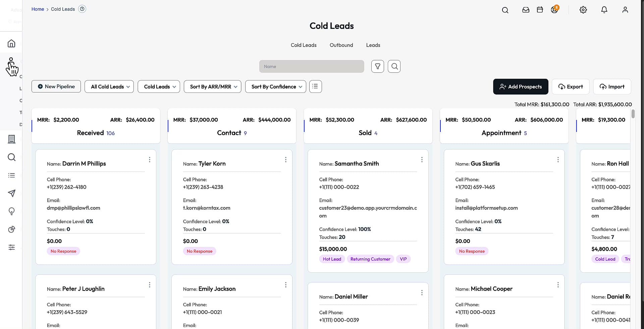Click the help question mark beside Cold Leads breadcrumb
This screenshot has width=644, height=329.
[x=82, y=9]
